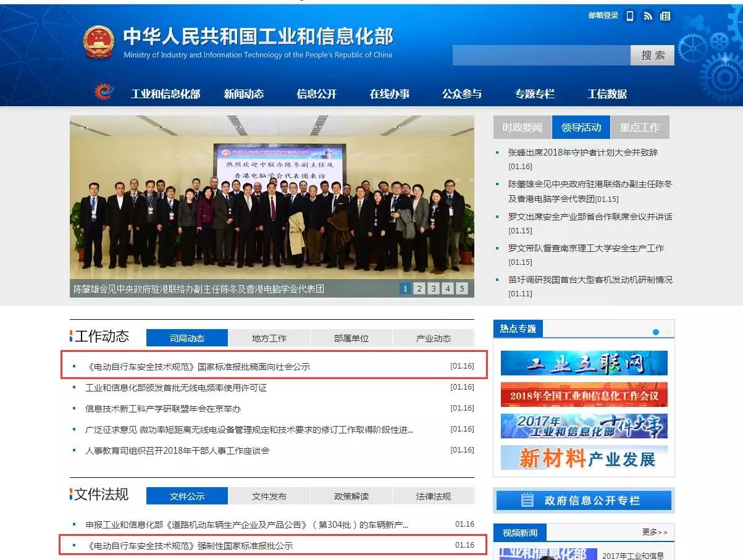Image resolution: width=743 pixels, height=560 pixels.
Task: Switch to second 热点专题 page dot
Action: 668,332
